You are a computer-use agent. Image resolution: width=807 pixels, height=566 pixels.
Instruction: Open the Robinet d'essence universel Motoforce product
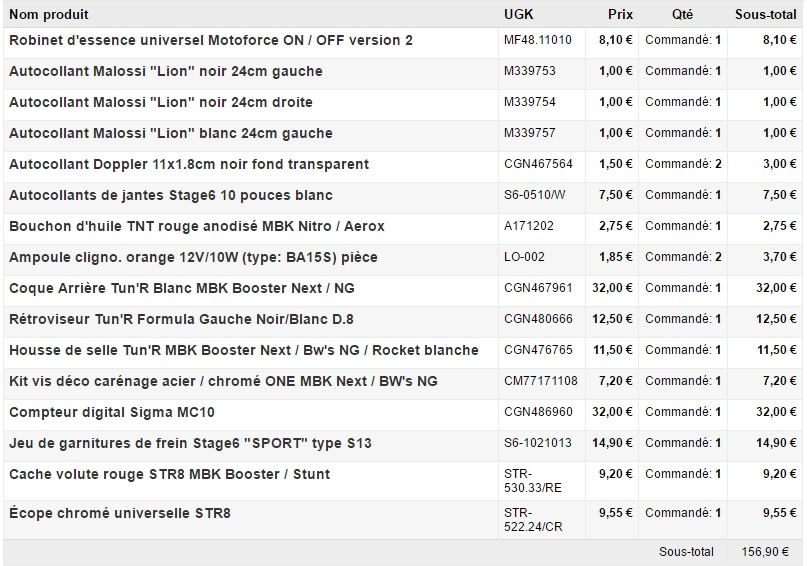coord(211,40)
